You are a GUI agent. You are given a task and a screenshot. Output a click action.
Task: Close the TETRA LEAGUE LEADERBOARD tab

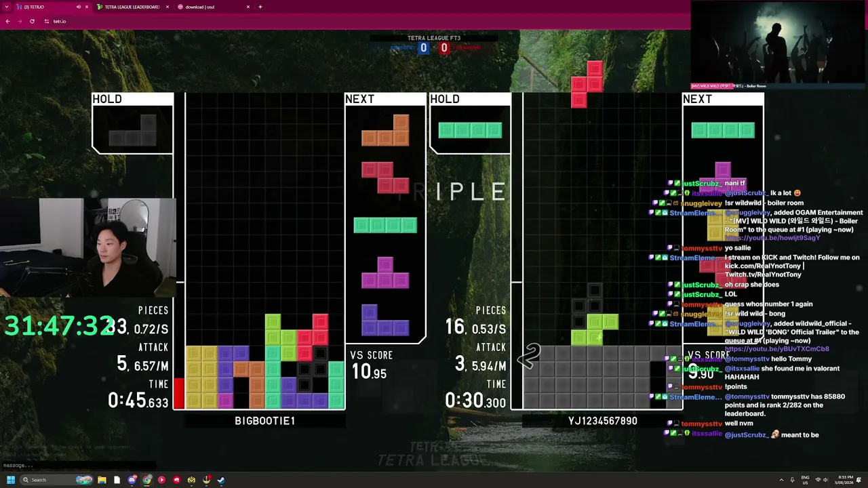coord(167,7)
